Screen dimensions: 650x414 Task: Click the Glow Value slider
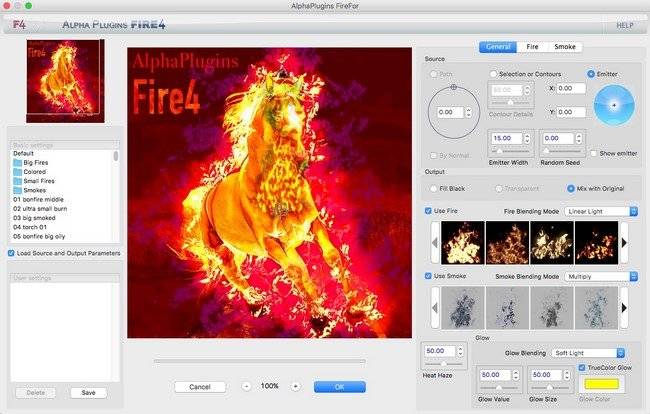coord(499,387)
